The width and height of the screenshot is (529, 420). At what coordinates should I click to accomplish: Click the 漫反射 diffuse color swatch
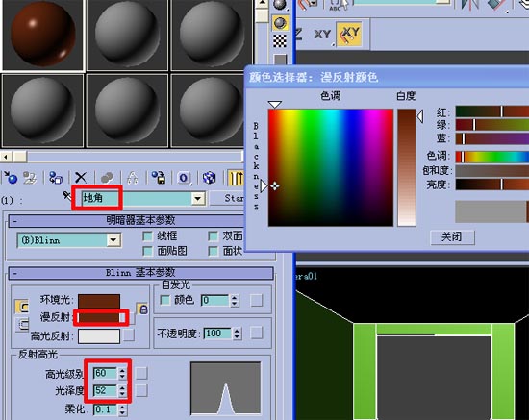(99, 317)
